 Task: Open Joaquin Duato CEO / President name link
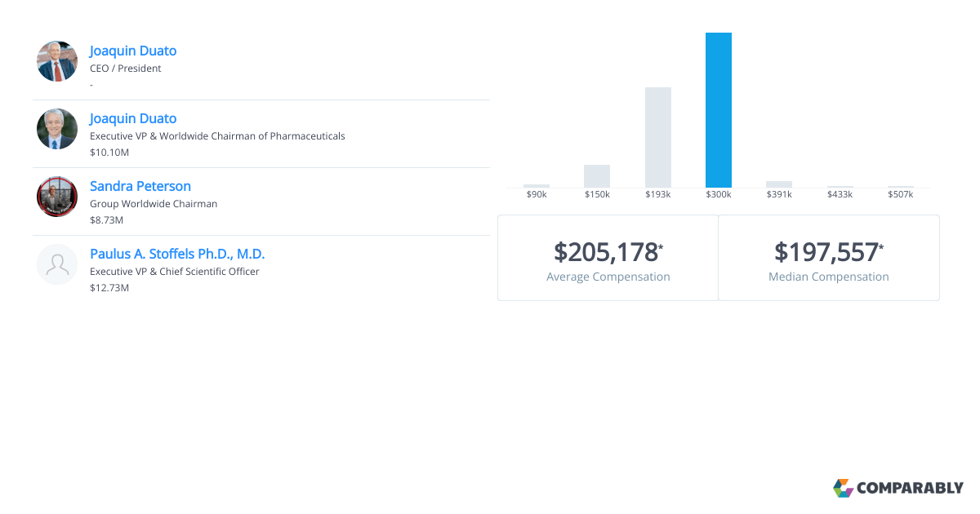(x=133, y=51)
